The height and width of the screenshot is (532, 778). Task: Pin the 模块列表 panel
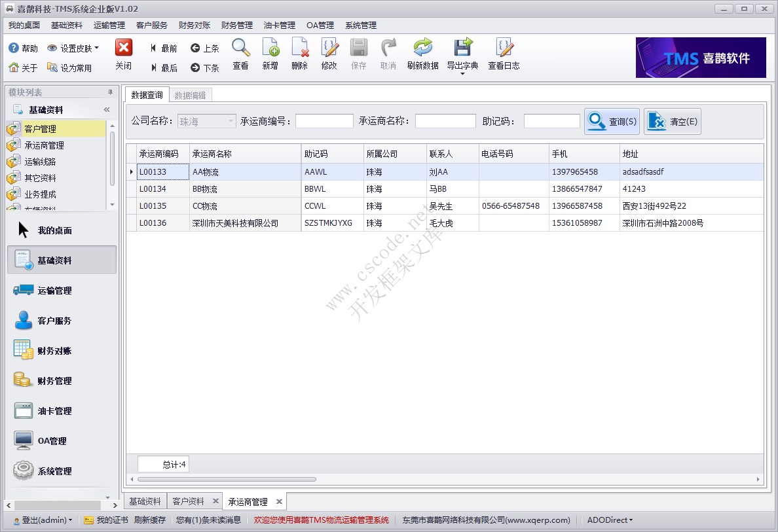(110, 92)
